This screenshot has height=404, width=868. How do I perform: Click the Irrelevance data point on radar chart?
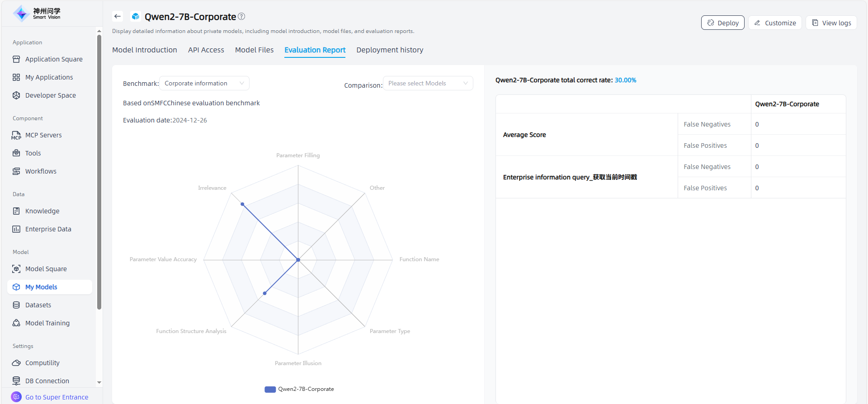coord(243,204)
